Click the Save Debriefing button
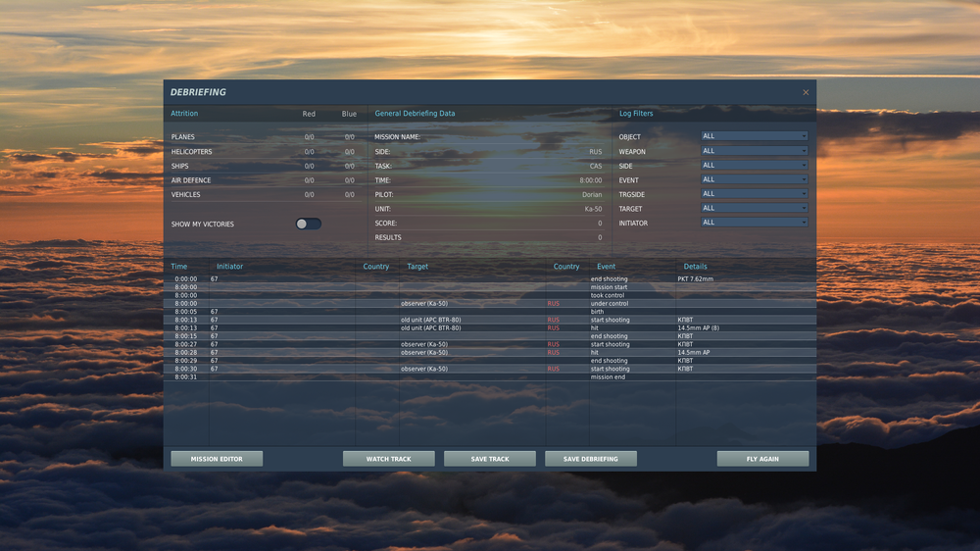The width and height of the screenshot is (980, 551). pyautogui.click(x=591, y=459)
